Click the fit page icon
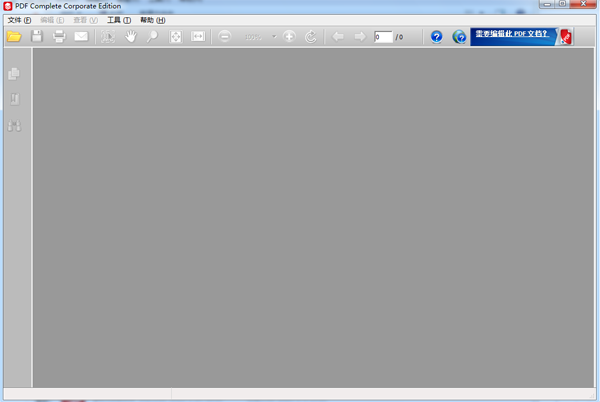Image resolution: width=600 pixels, height=402 pixels. [176, 37]
